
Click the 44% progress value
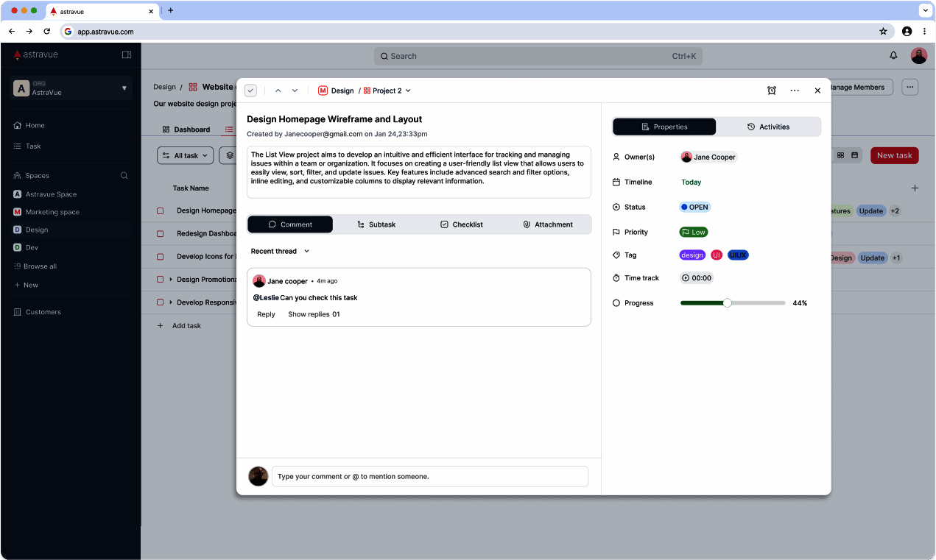coord(800,303)
